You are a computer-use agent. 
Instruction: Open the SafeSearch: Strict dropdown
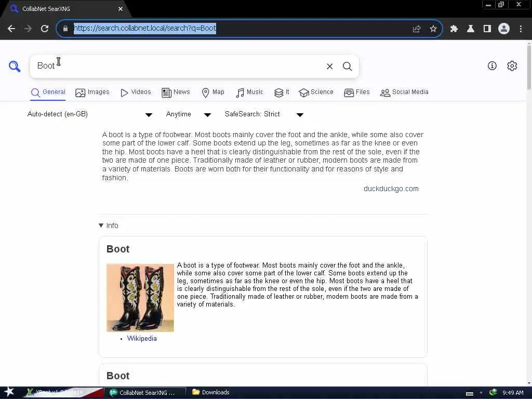264,114
